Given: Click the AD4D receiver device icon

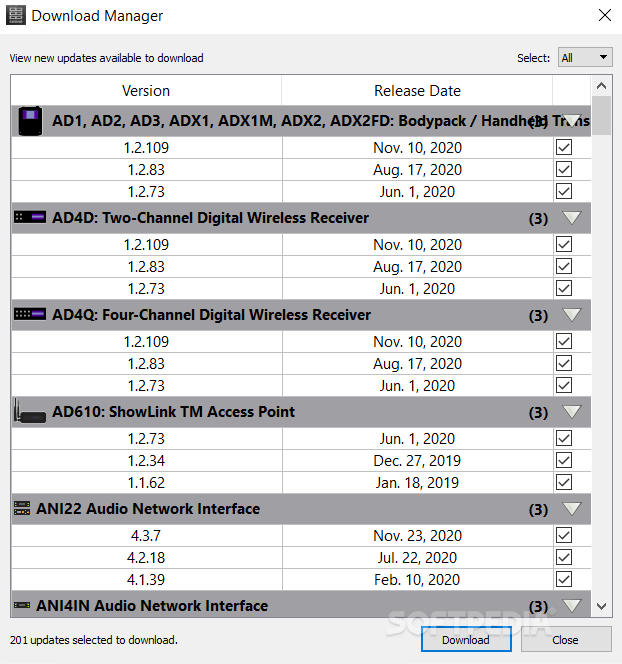Looking at the screenshot, I should coord(30,217).
